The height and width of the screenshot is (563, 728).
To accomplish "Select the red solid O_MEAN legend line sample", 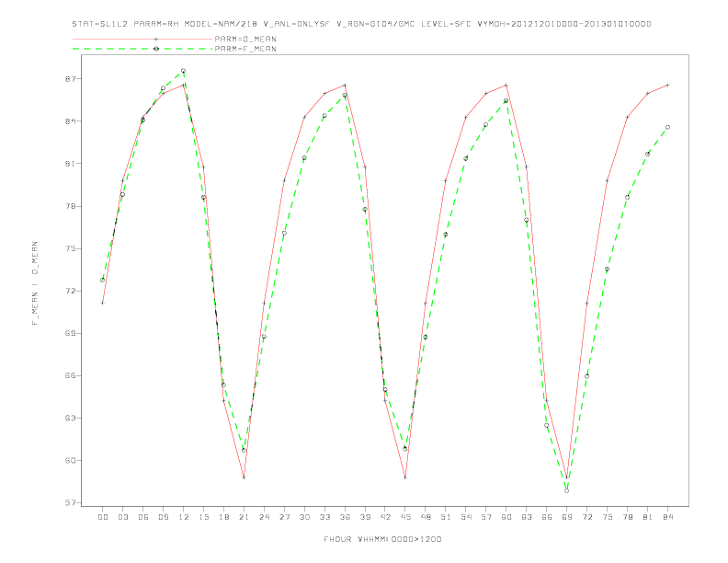I will [x=142, y=39].
